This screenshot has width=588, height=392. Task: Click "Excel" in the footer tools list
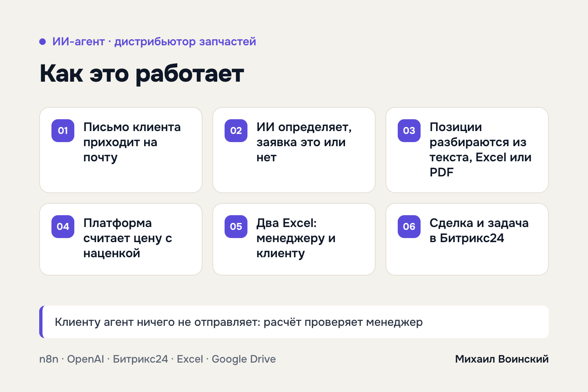click(x=190, y=359)
